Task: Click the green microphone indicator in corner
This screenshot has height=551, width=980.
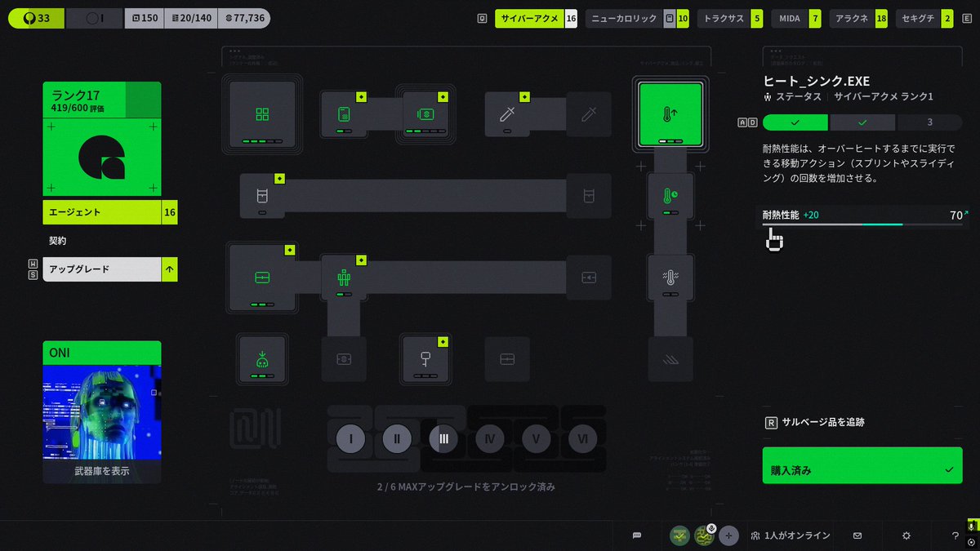Action: coord(972,525)
